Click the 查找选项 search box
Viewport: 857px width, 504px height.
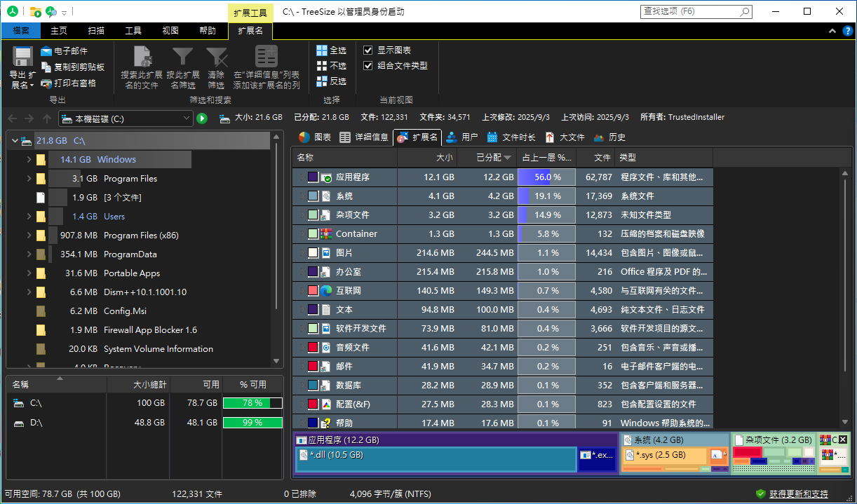pos(690,12)
